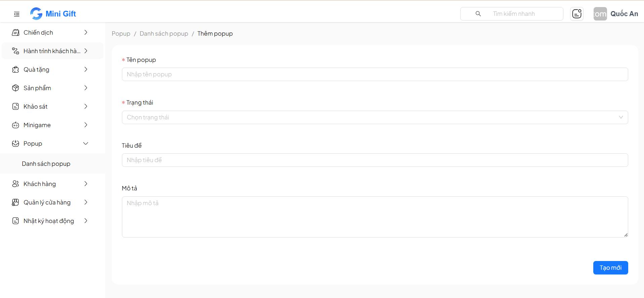Screen dimensions: 644x298
Task: Collapse the Popup submenu chevron
Action: 86,144
